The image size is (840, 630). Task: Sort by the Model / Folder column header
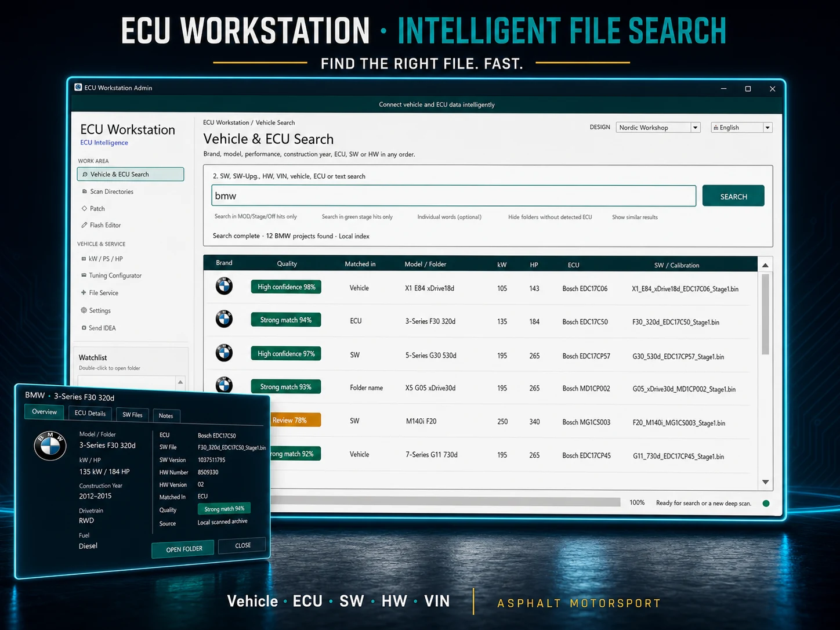425,264
